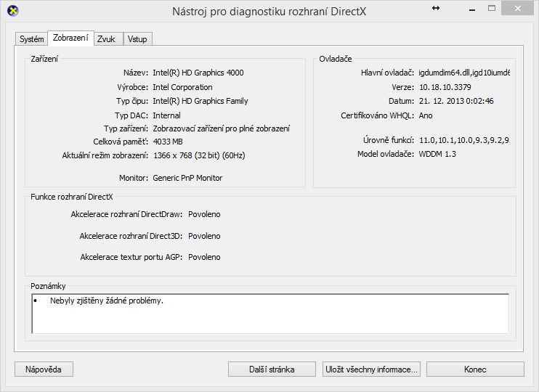This screenshot has height=392, width=539.
Task: Click the 1366 x 768 display mode value
Action: tap(198, 156)
